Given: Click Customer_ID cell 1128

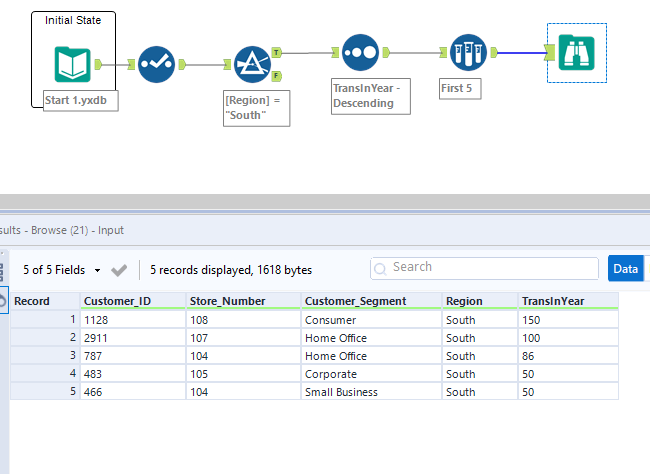Looking at the screenshot, I should 133,320.
